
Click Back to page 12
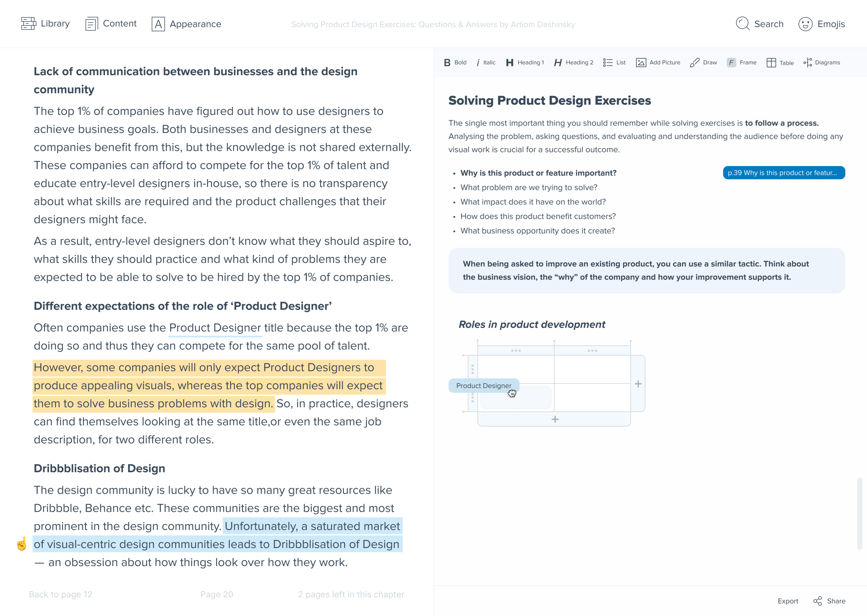pyautogui.click(x=61, y=595)
